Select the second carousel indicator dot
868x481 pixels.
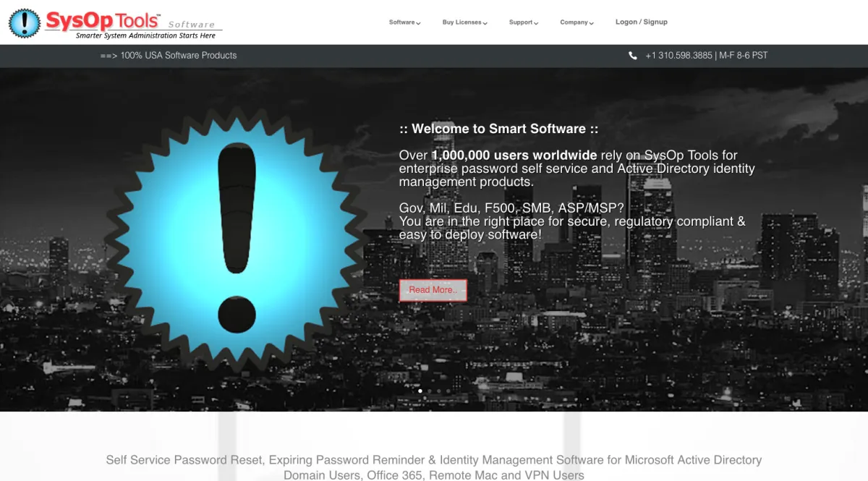click(x=429, y=391)
